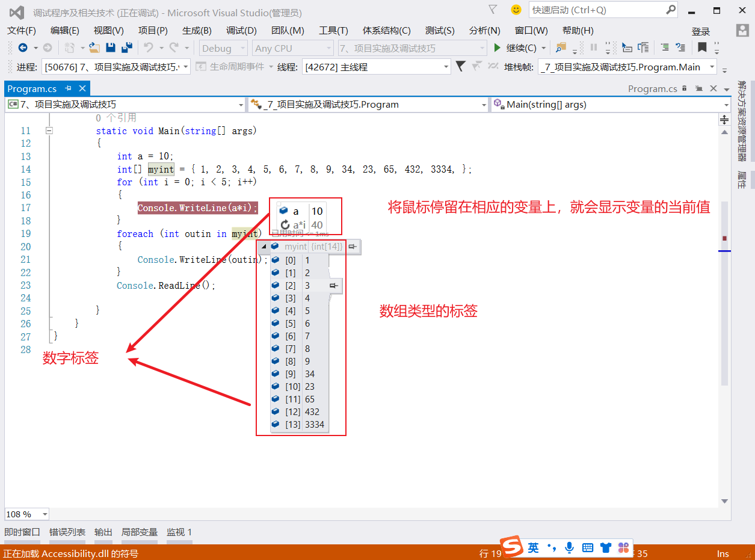Switch to 输出 bottom tab

tap(103, 532)
